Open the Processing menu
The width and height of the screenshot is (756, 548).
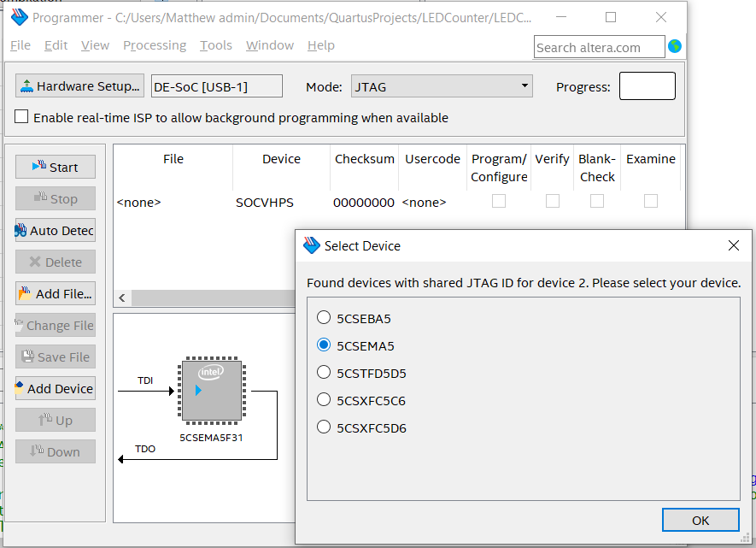pyautogui.click(x=155, y=45)
